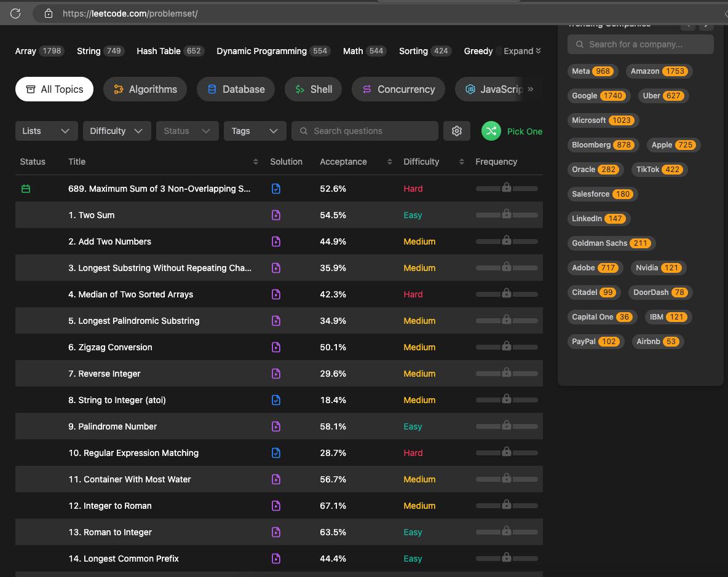Viewport: 728px width, 577px height.
Task: Sort by Acceptance using the sort arrows
Action: pos(390,162)
